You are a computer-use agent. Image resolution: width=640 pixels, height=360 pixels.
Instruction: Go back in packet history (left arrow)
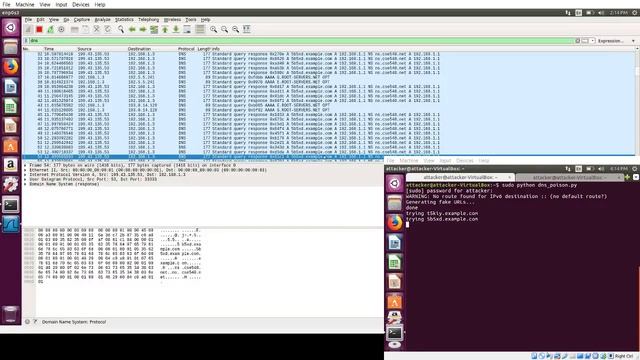click(132, 29)
